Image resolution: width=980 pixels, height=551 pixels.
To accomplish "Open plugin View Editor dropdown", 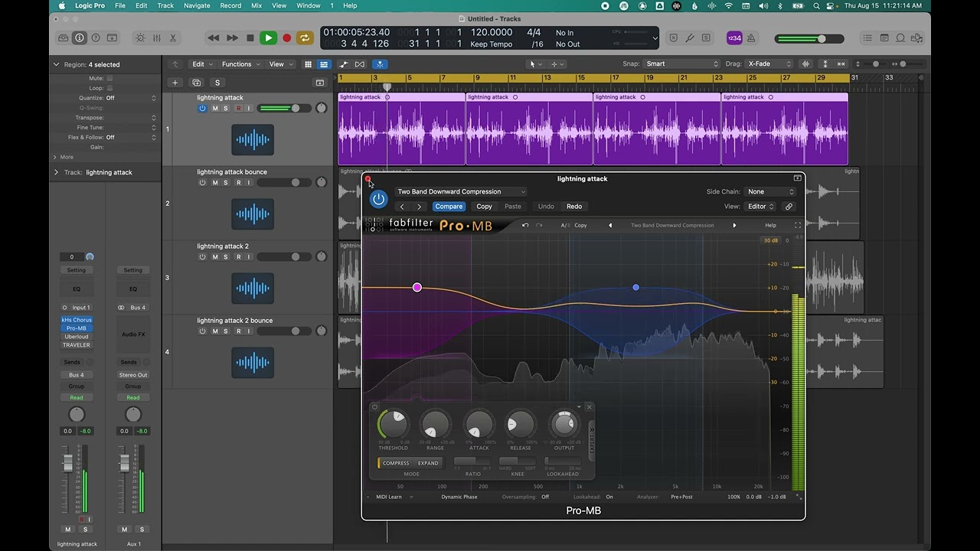I will point(760,207).
